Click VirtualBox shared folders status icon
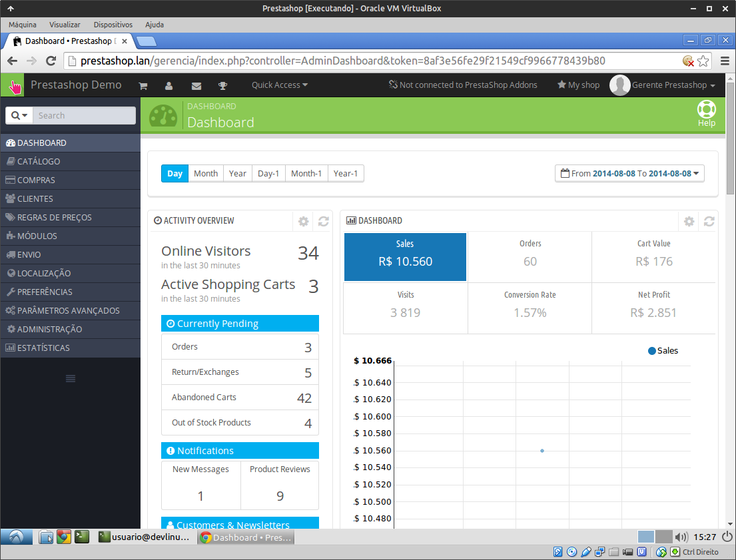Viewport: 736px width, 560px height. point(614,552)
